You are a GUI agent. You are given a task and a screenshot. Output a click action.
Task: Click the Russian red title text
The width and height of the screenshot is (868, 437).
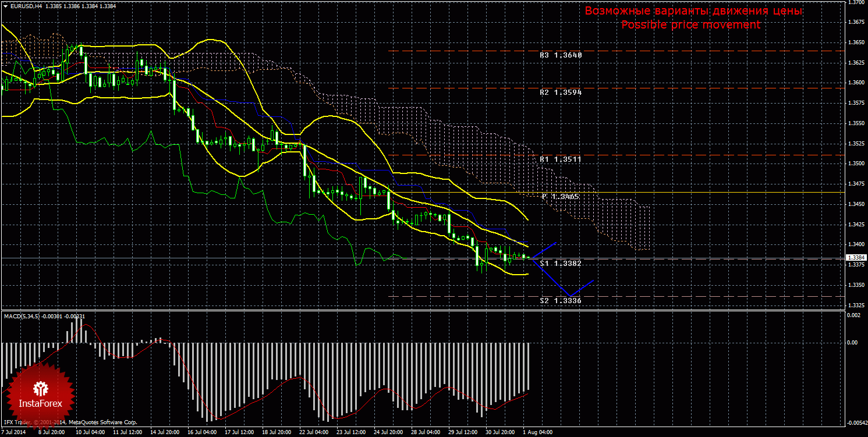tap(693, 11)
